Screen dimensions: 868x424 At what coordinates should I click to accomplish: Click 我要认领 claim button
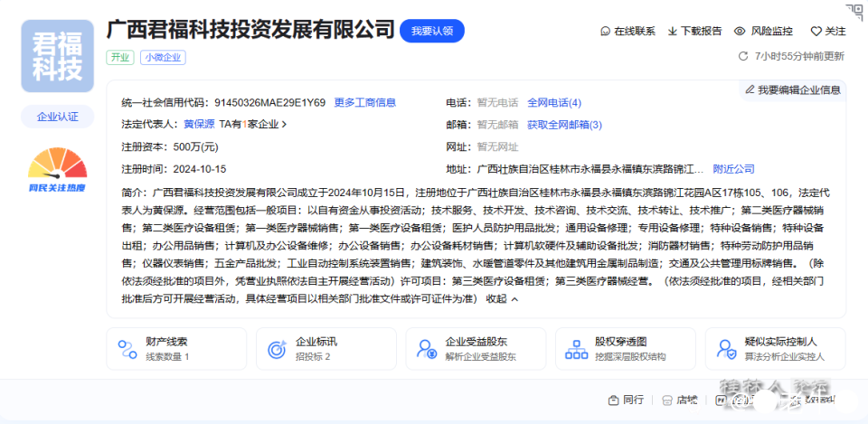pos(432,31)
